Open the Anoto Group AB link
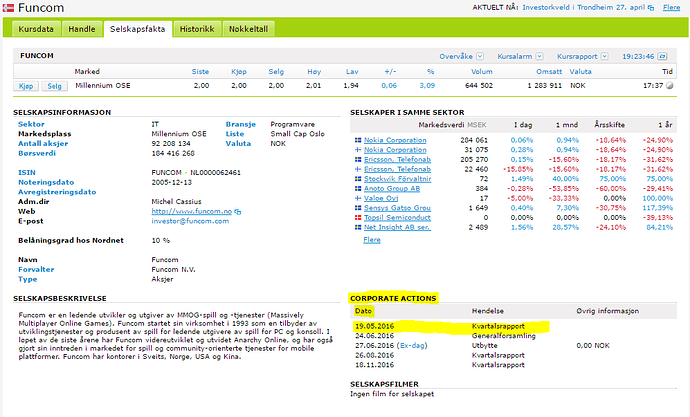The height and width of the screenshot is (417, 690). pyautogui.click(x=392, y=188)
